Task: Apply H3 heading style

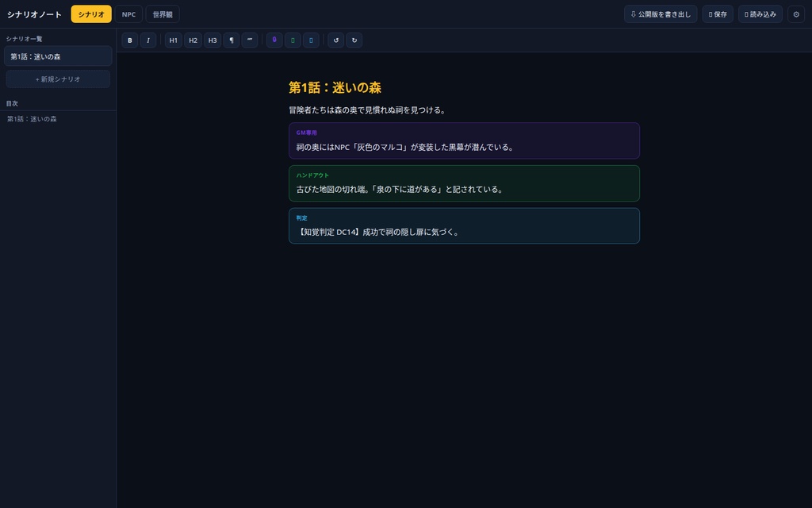Action: tap(213, 40)
